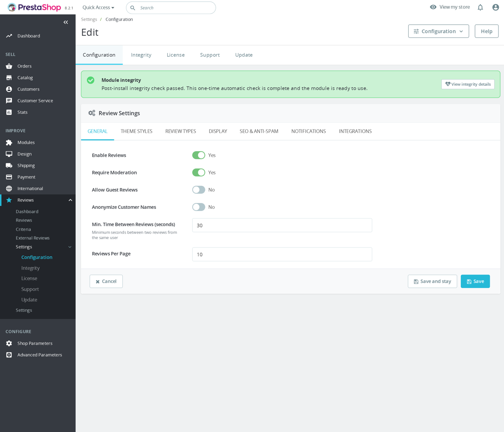Click the Advanced Parameters gear icon
The image size is (504, 432).
[9, 355]
